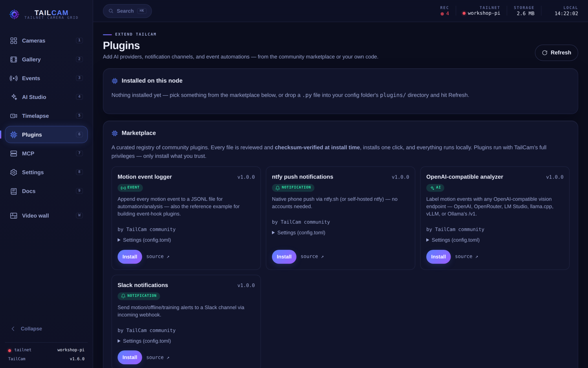The image size is (588, 368).
Task: Click the Installed on this node chip icon
Action: [115, 81]
